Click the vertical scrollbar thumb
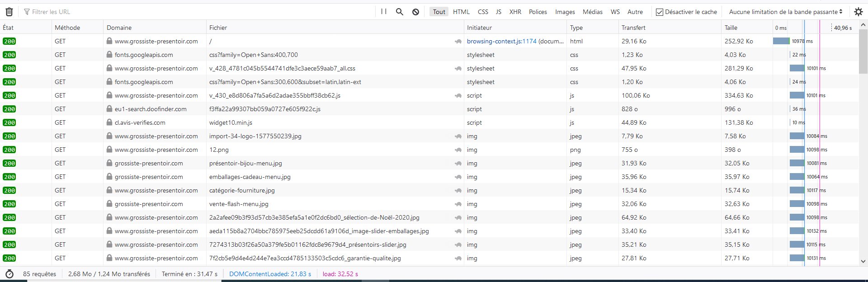Image resolution: width=868 pixels, height=282 pixels. click(x=863, y=51)
